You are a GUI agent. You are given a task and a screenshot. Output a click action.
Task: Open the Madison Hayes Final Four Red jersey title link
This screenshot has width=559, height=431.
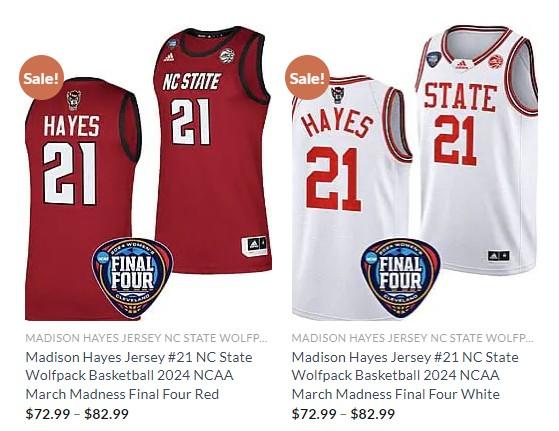point(139,376)
